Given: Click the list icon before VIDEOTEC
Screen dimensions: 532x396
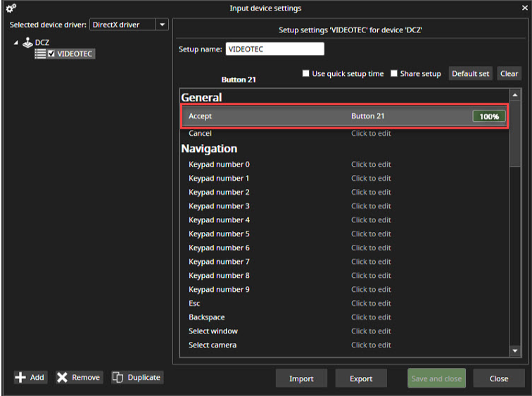Looking at the screenshot, I should coord(40,54).
